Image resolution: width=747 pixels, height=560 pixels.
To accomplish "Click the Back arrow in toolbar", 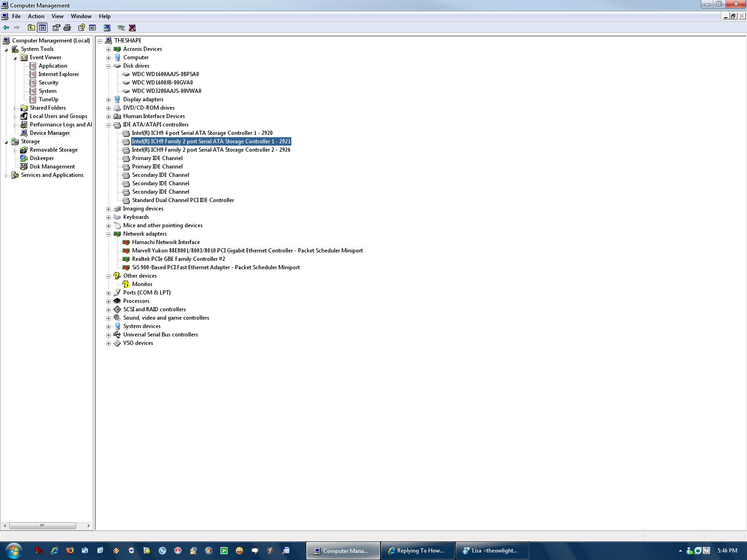I will click(x=6, y=28).
